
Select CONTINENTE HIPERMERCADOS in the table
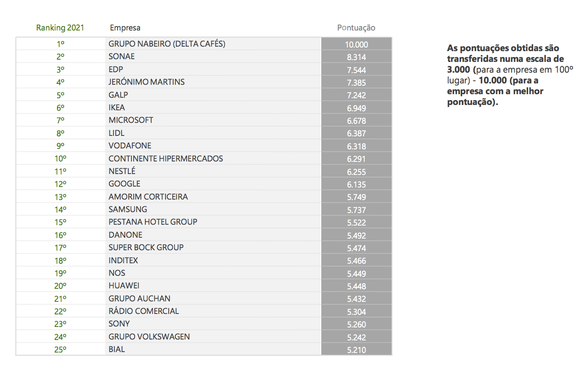(x=166, y=159)
